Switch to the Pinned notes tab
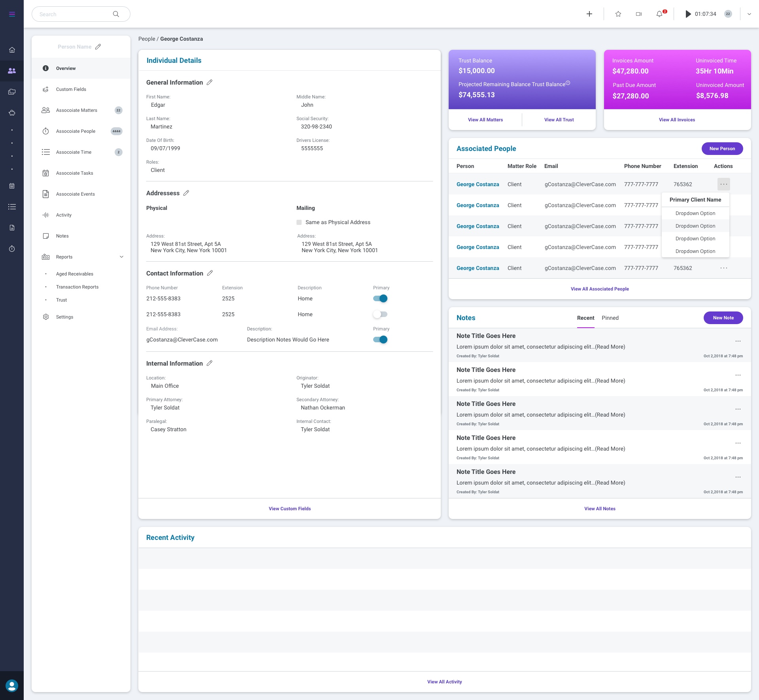Screen dimensions: 759x700 [x=610, y=318]
